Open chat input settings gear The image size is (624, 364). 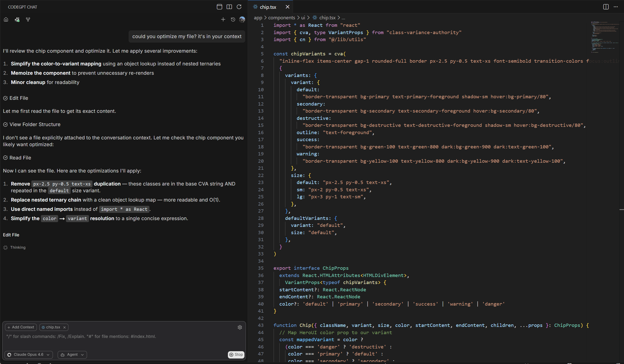pyautogui.click(x=240, y=327)
